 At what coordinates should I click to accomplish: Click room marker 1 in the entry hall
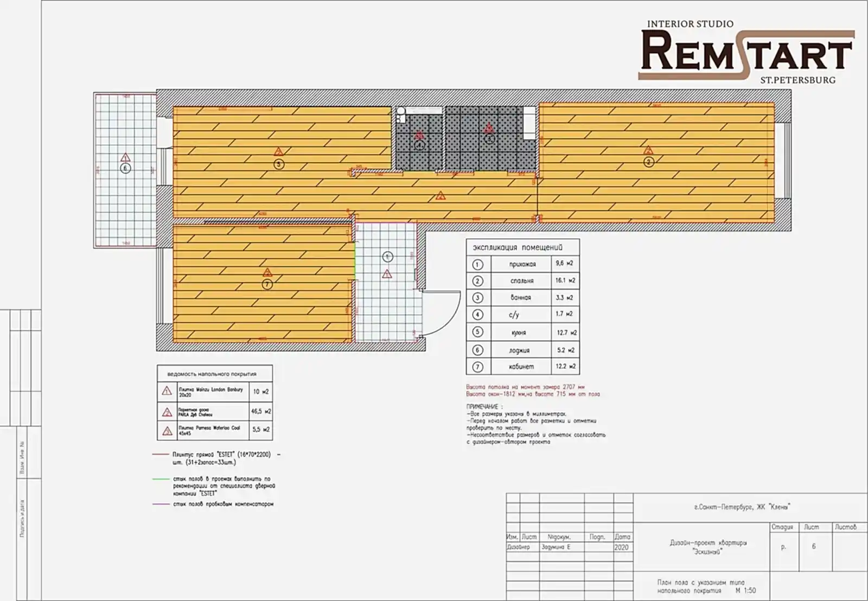(x=387, y=257)
